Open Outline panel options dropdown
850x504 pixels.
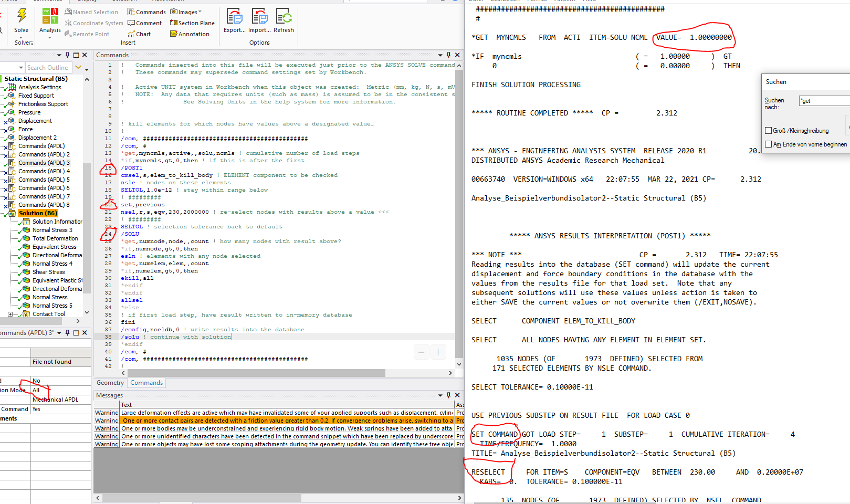[59, 55]
